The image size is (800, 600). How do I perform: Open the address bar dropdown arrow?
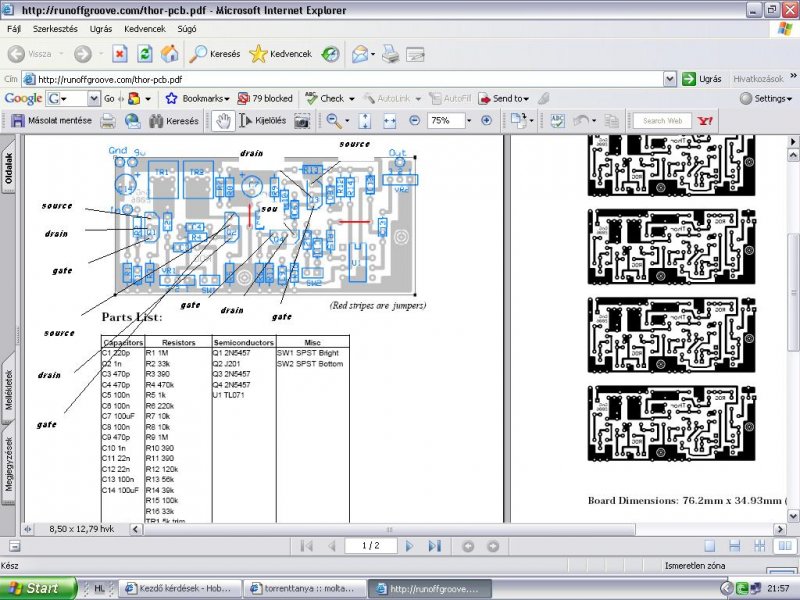click(x=670, y=79)
